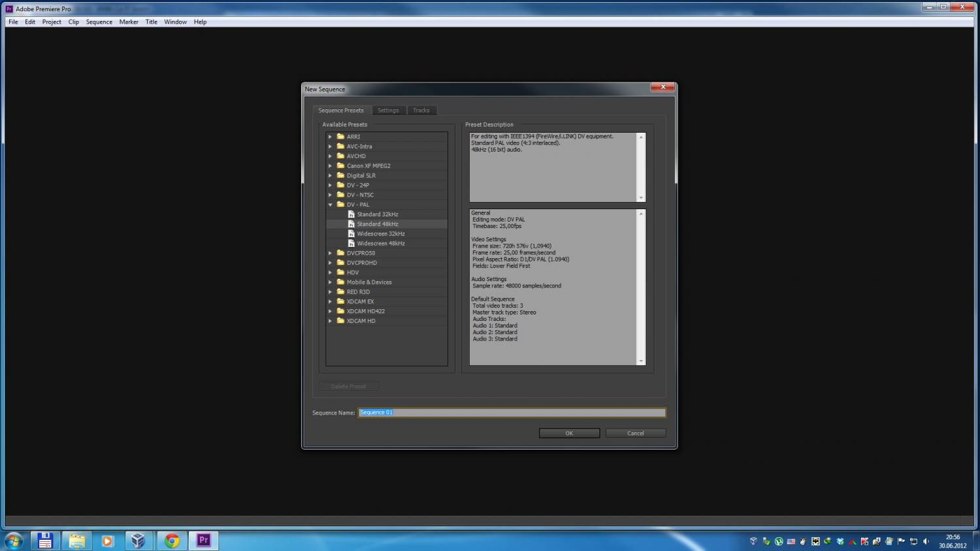Switch to the Tracks tab
The height and width of the screenshot is (551, 980).
421,110
